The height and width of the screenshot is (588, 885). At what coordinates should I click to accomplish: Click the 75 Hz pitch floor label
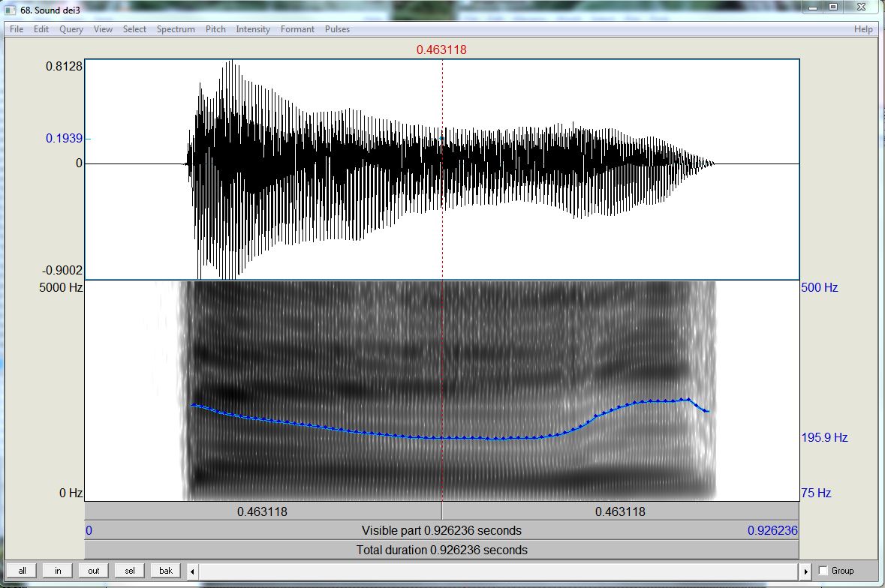(816, 493)
